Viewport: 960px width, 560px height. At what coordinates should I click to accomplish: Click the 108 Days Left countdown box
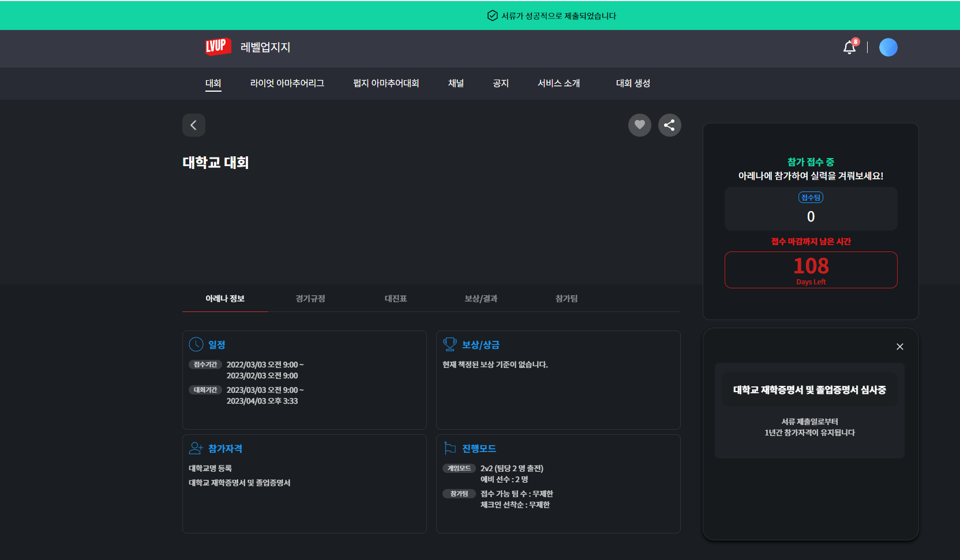[811, 270]
